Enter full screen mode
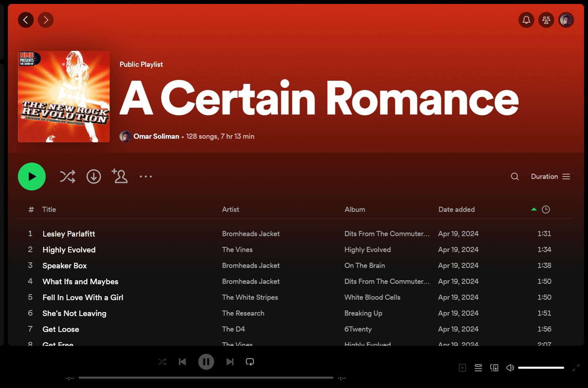 pyautogui.click(x=576, y=368)
